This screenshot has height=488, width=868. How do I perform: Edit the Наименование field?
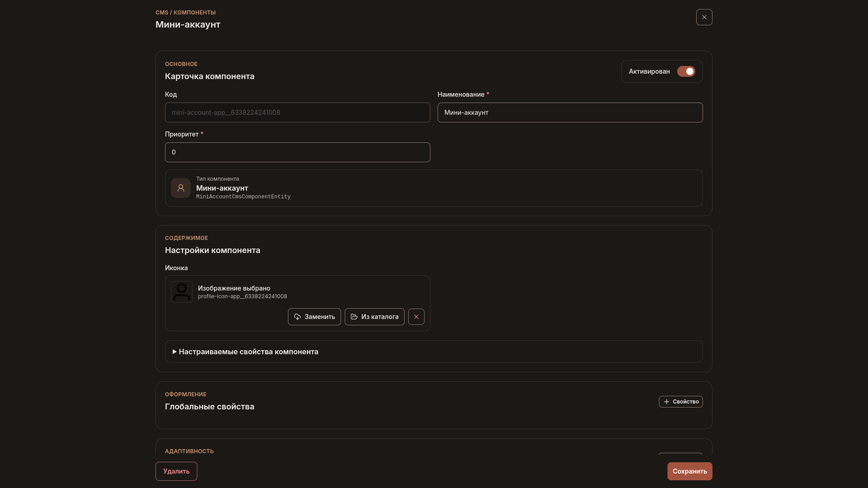(570, 113)
